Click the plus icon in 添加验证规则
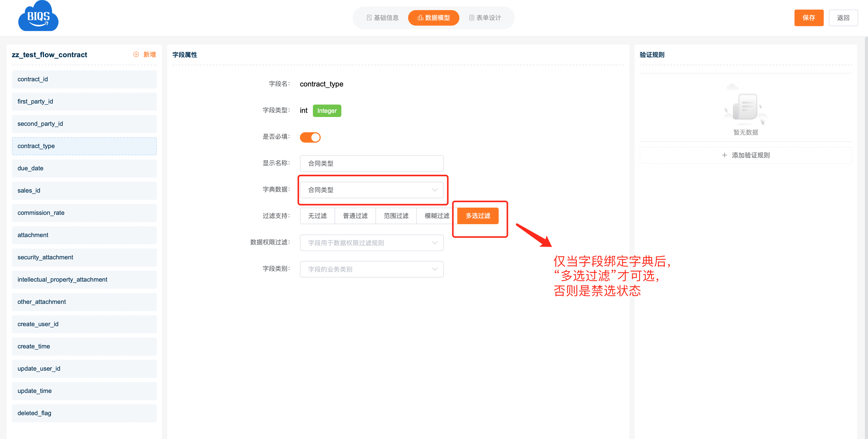This screenshot has width=868, height=439. (724, 155)
